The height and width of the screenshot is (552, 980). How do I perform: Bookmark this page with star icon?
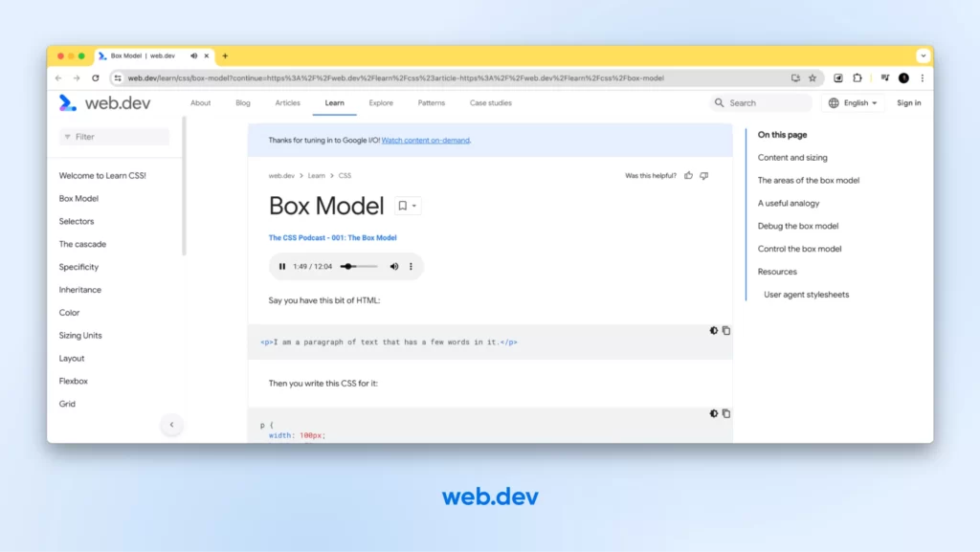813,78
